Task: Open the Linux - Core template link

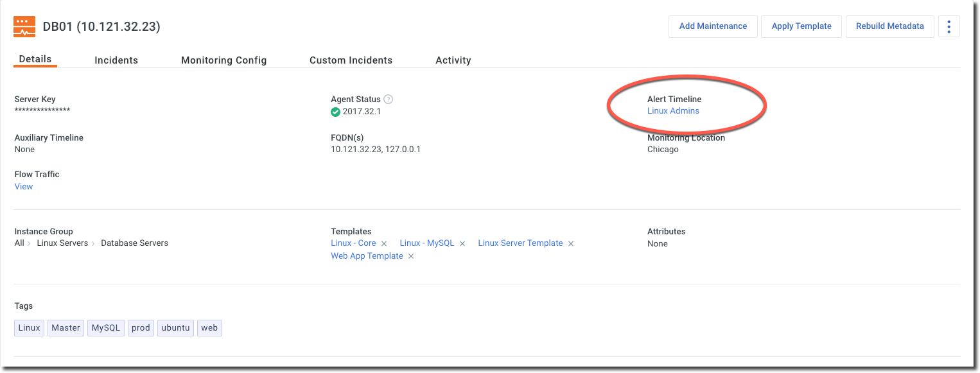Action: [x=353, y=243]
